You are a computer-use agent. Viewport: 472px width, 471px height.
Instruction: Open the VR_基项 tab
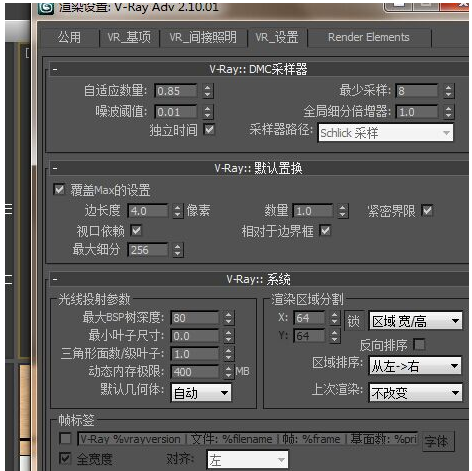[129, 37]
